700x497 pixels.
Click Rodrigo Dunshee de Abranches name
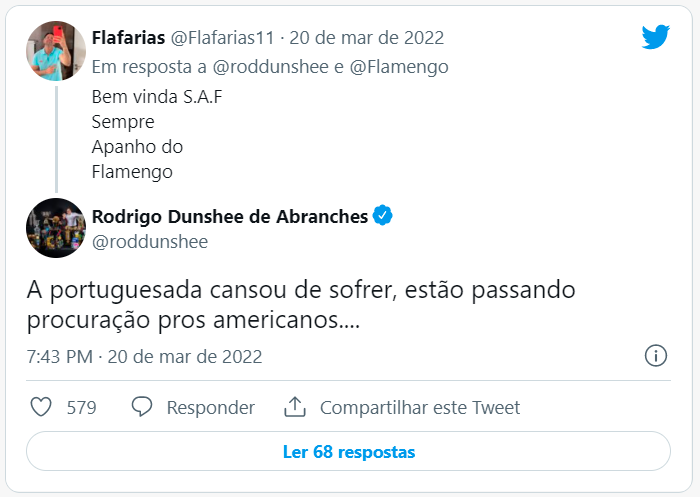tap(229, 216)
